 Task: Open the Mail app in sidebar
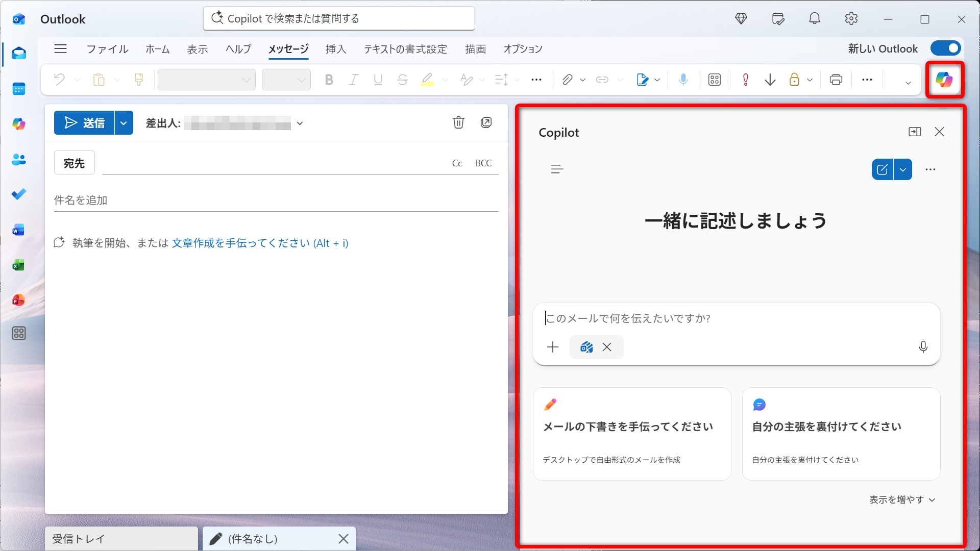coord(19,54)
